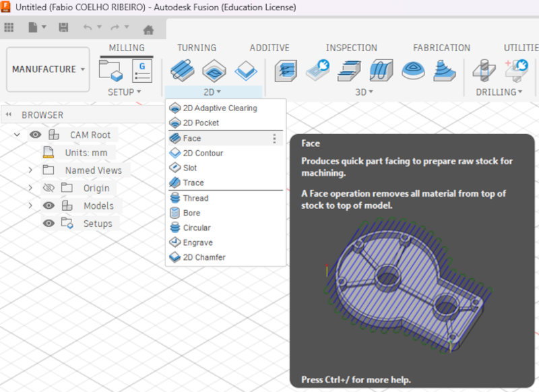Click the Undo arrow
Viewport: 539px width, 392px height.
coord(88,27)
